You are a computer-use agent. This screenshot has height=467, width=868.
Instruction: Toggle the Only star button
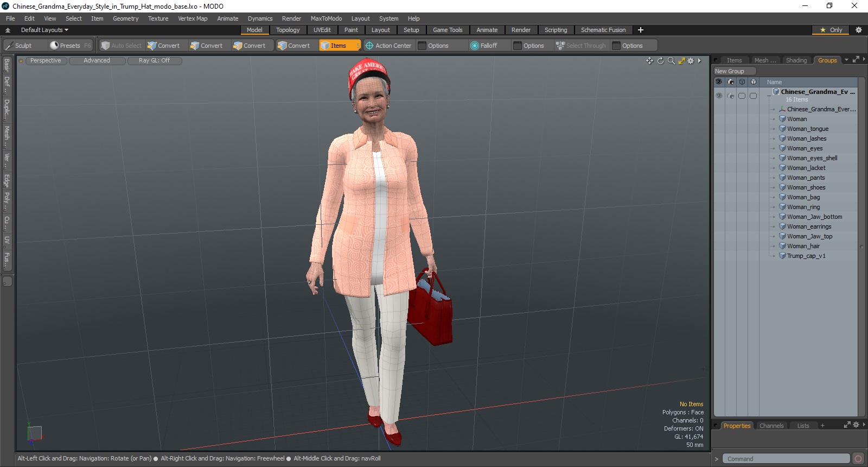(831, 30)
